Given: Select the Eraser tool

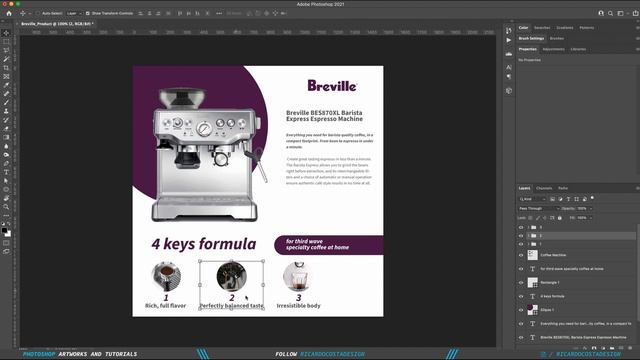Looking at the screenshot, I should 6,129.
